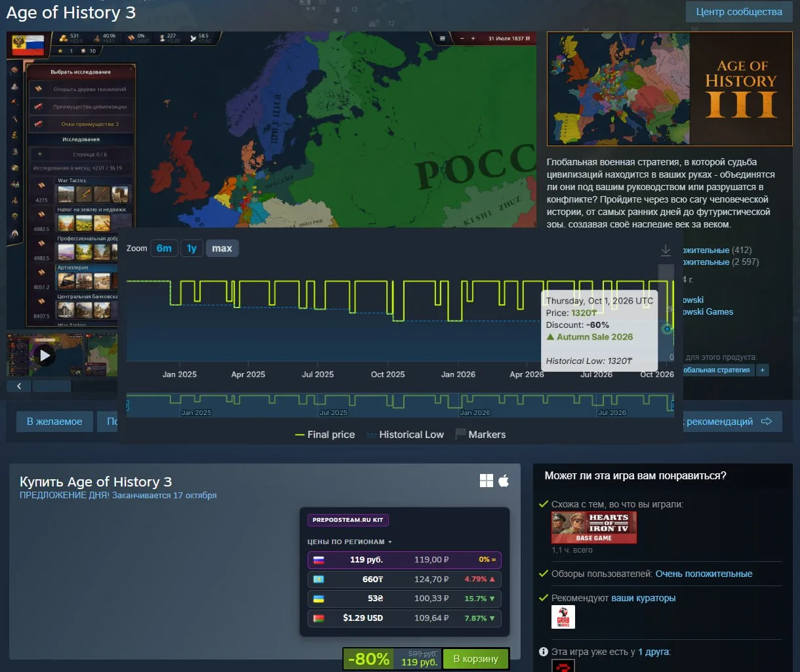The width and height of the screenshot is (800, 672).
Task: Click the PREPODSTEAM.RU KIT badge
Action: [x=348, y=521]
